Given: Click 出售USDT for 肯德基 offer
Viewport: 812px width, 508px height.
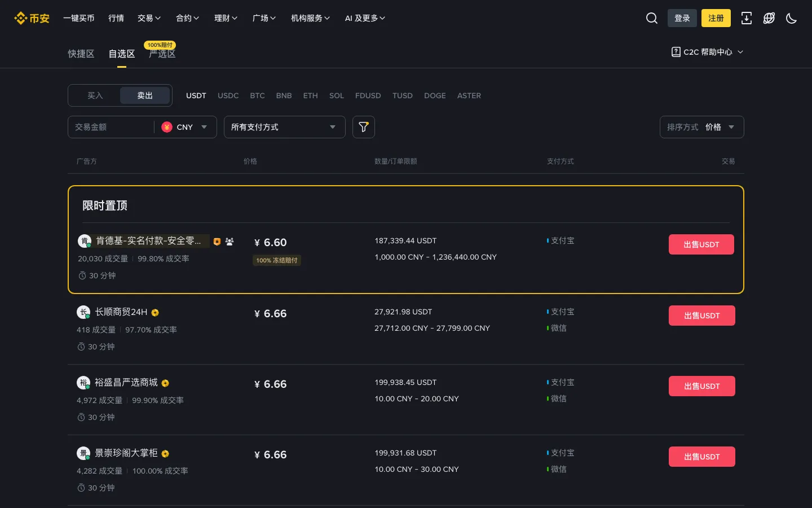Looking at the screenshot, I should point(701,244).
